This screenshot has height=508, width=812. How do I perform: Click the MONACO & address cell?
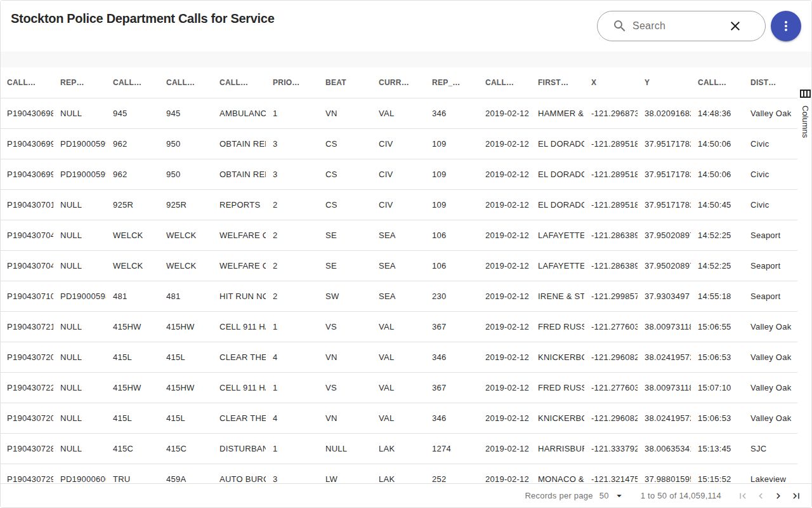[561, 479]
